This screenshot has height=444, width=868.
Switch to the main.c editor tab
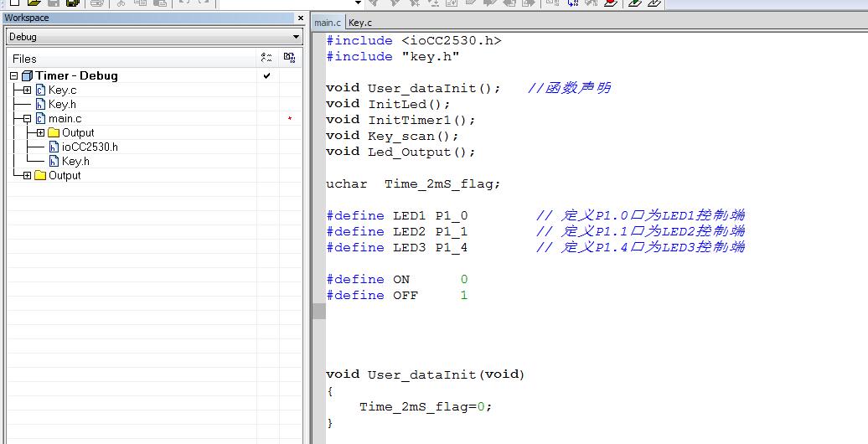[328, 23]
